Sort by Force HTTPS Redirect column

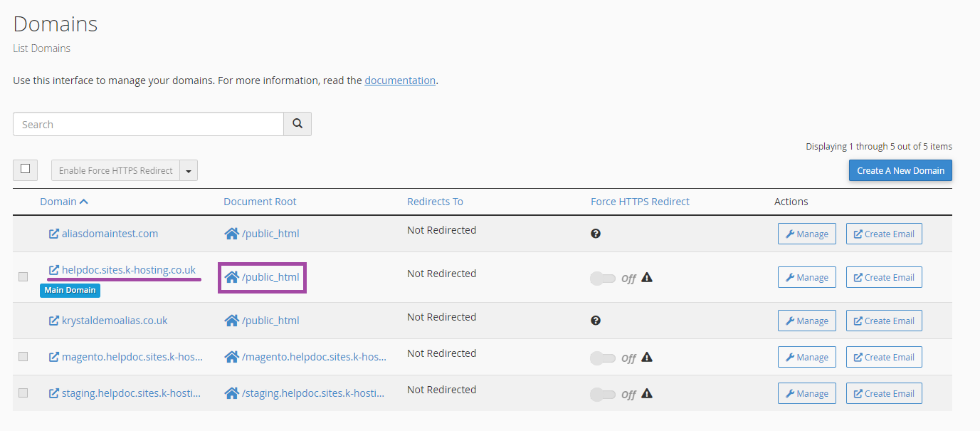pyautogui.click(x=640, y=202)
